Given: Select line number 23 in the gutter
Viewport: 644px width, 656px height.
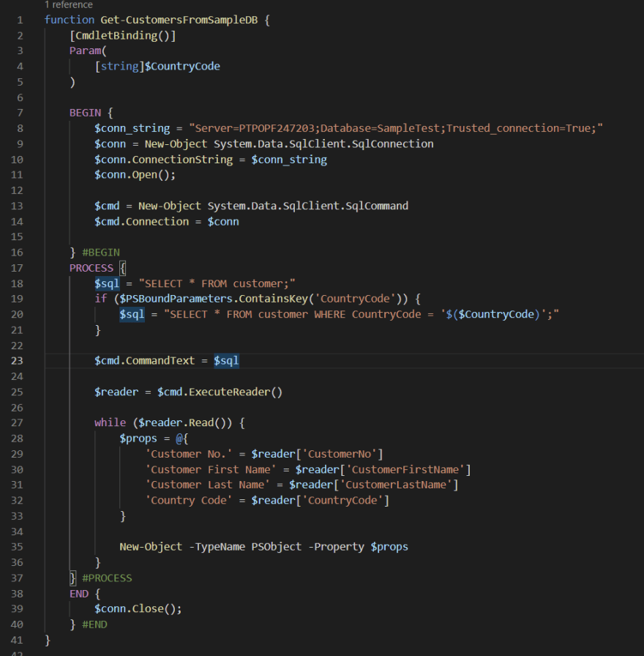Looking at the screenshot, I should click(x=17, y=361).
